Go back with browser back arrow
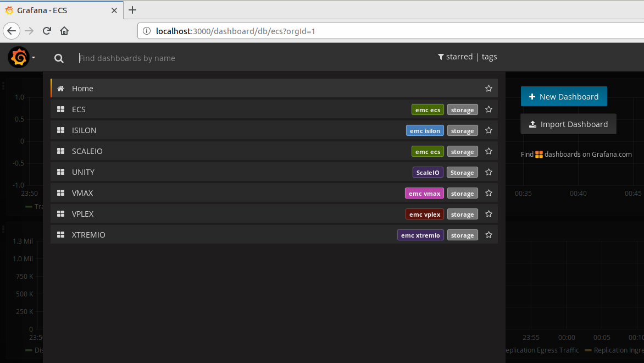The width and height of the screenshot is (644, 363). (x=12, y=31)
